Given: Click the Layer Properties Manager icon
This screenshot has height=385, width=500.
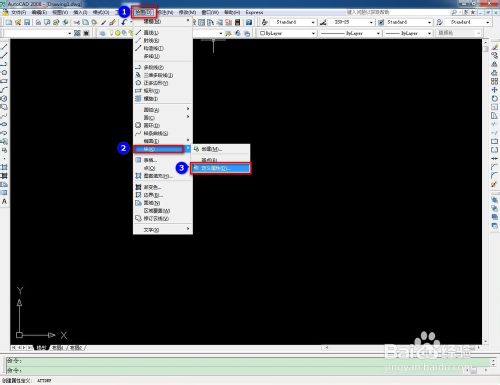Looking at the screenshot, I should click(103, 33).
